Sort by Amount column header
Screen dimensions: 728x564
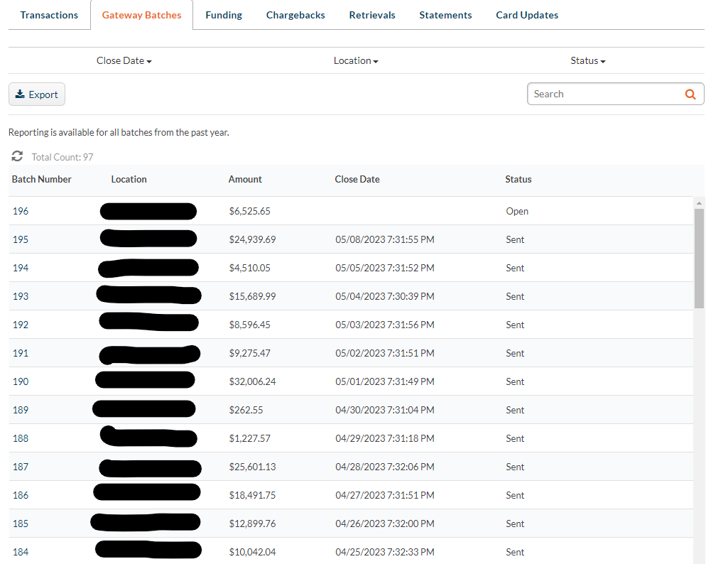click(245, 179)
